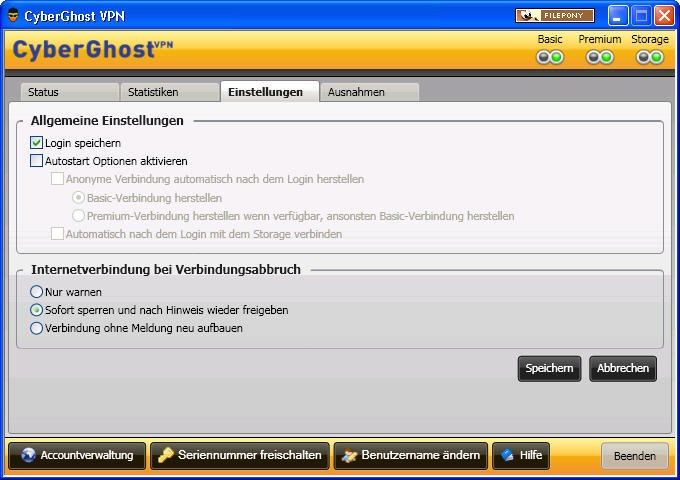This screenshot has height=480, width=680.
Task: Maximize the CyberGhost VPN window
Action: pyautogui.click(x=641, y=16)
